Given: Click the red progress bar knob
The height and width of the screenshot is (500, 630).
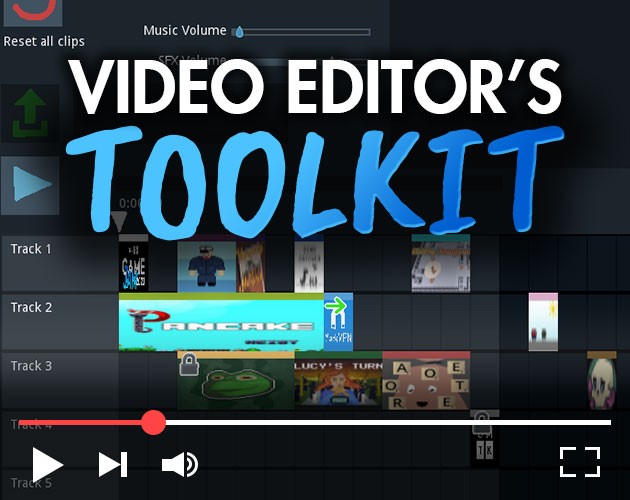Looking at the screenshot, I should point(153,422).
